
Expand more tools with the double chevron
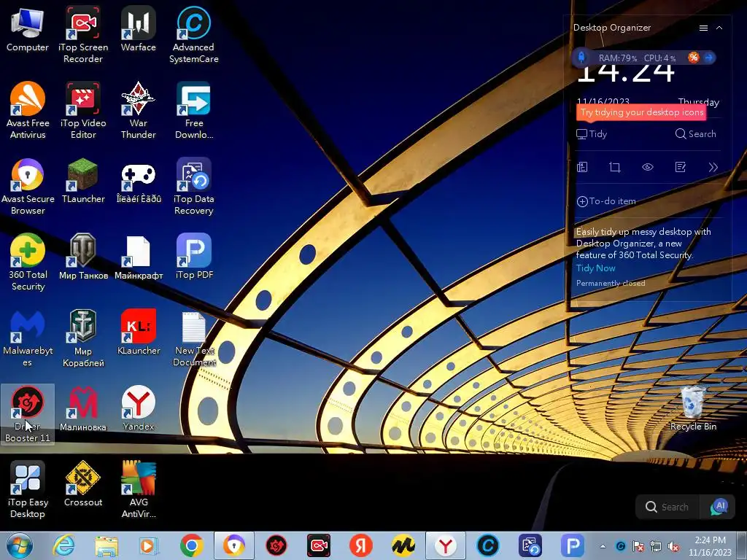pos(713,167)
